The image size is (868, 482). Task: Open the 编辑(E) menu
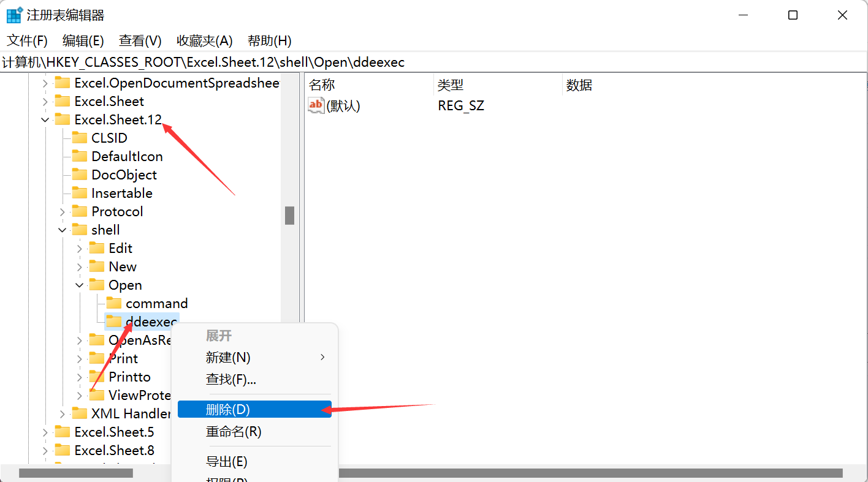click(83, 41)
